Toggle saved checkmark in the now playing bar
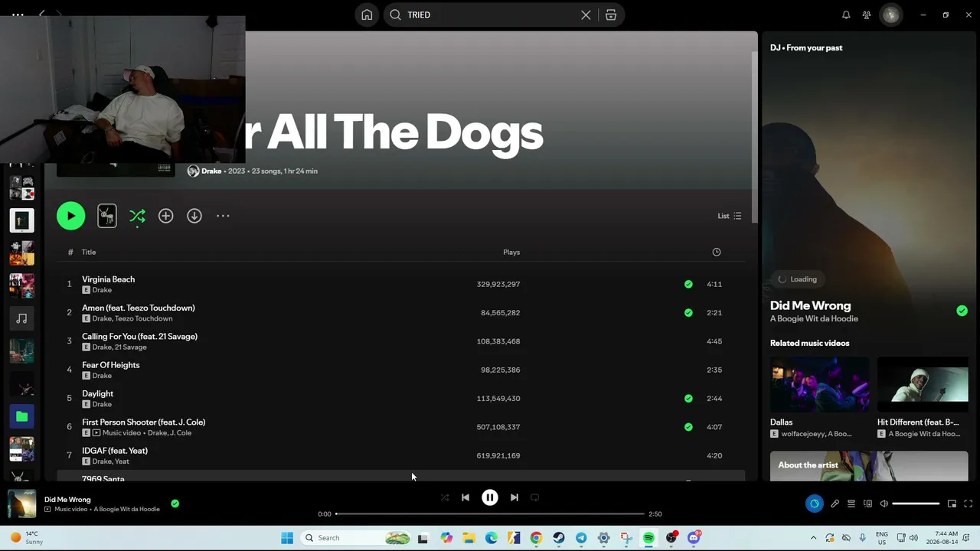980x551 pixels. (175, 504)
